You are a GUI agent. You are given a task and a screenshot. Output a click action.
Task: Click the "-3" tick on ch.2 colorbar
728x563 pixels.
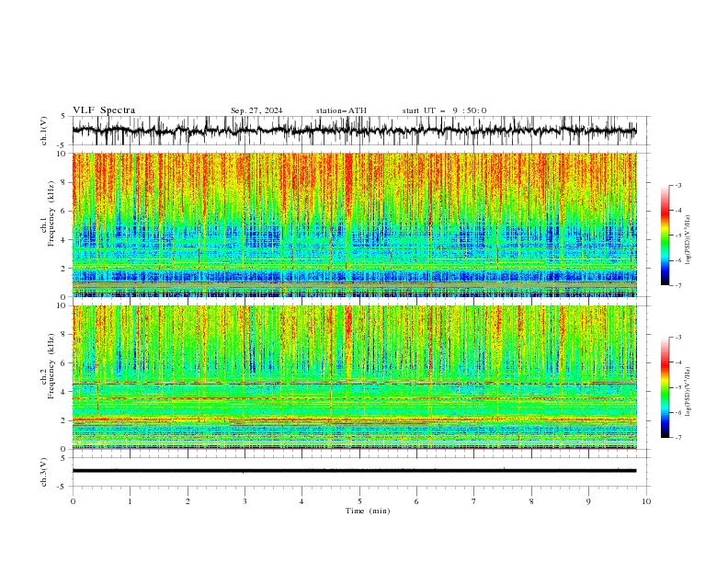678,338
